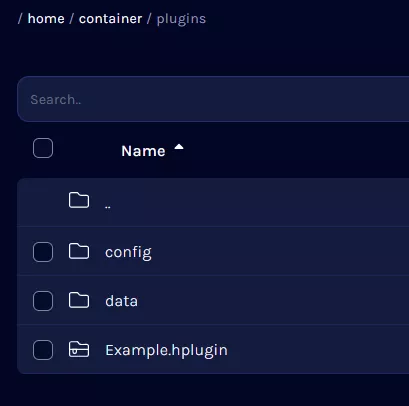Go to home in breadcrumb
Viewport: 409px width, 406px height.
46,19
